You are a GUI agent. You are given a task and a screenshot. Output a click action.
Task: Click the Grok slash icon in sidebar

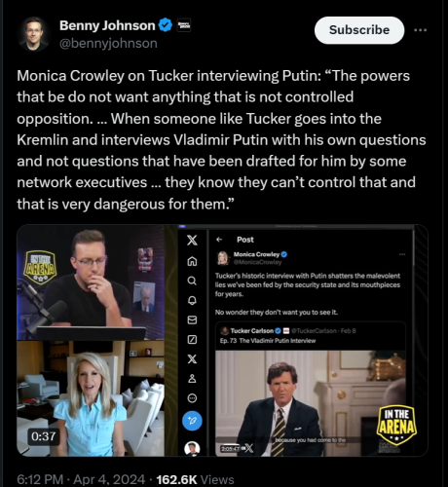(x=192, y=340)
